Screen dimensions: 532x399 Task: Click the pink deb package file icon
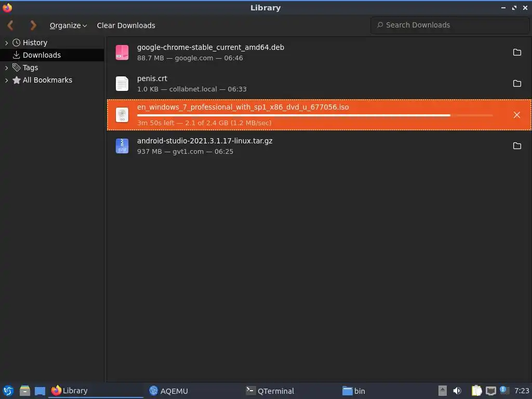coord(122,52)
